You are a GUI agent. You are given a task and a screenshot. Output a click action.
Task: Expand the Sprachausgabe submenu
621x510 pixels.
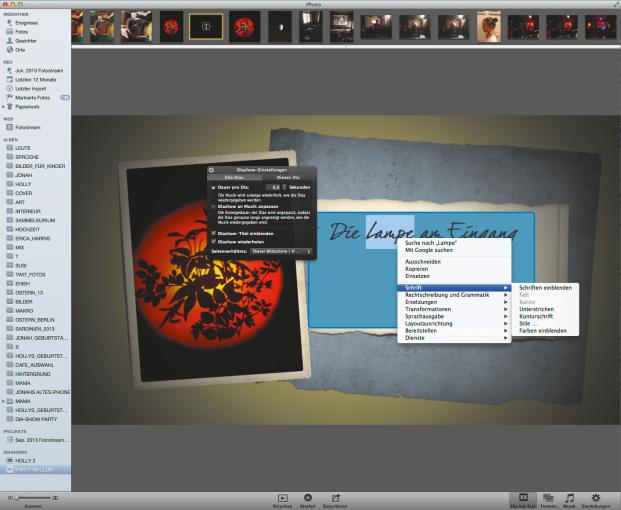click(454, 316)
